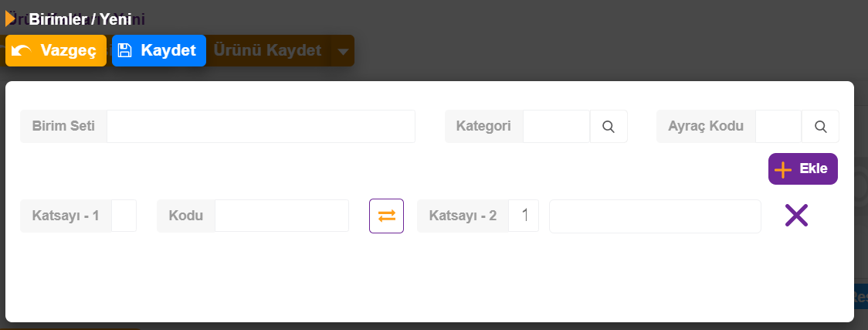Select the Katsayı - 2 value field

(524, 216)
